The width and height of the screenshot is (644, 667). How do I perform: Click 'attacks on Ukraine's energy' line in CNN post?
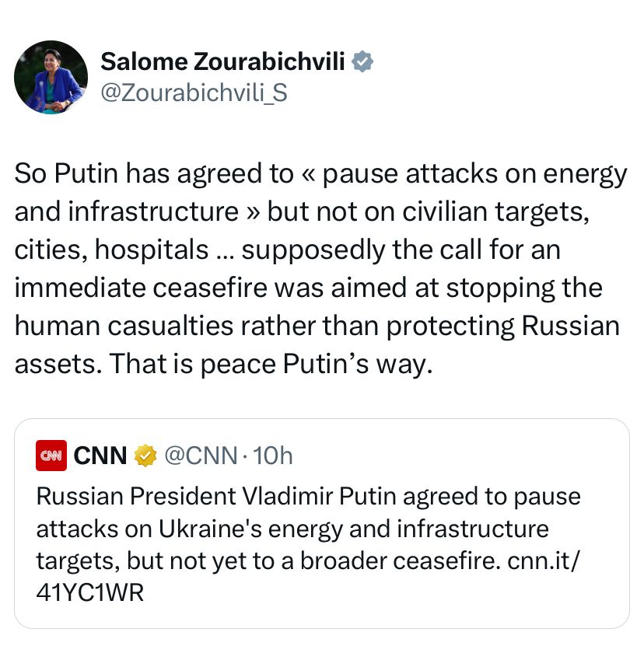190,529
